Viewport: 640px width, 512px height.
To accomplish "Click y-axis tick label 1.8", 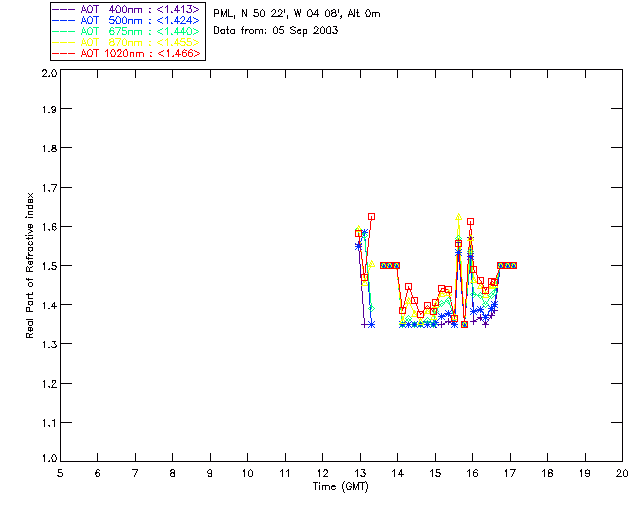I will click(49, 148).
